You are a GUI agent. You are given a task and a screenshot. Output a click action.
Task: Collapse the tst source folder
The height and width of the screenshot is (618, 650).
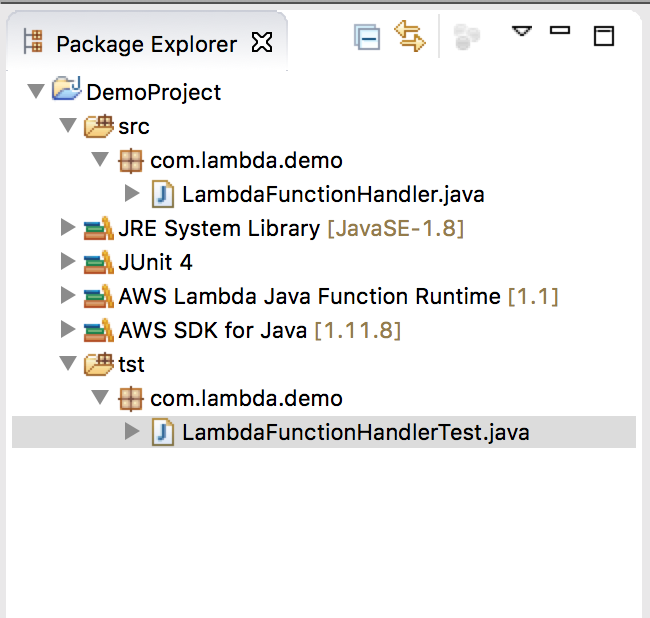[x=68, y=363]
